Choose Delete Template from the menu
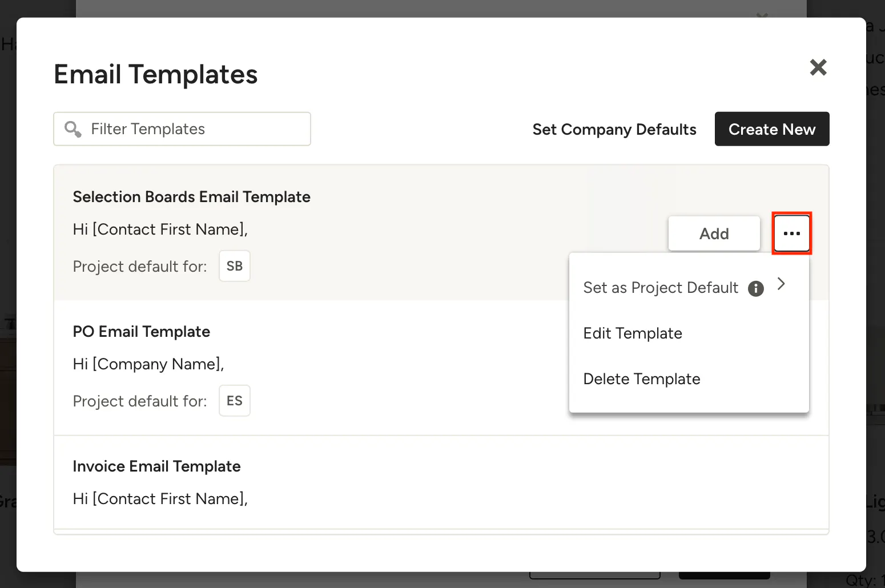The height and width of the screenshot is (588, 885). pos(642,379)
